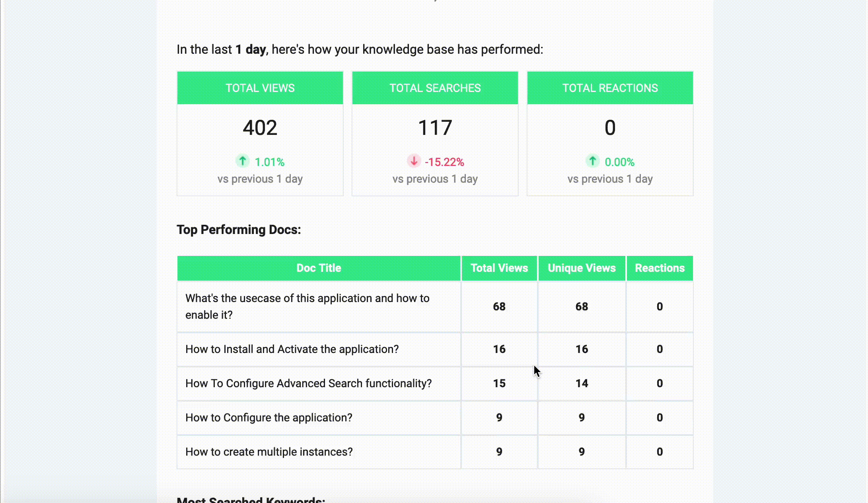
Task: Open 'How To Configure Advanced Search functionality?' doc
Action: pos(308,384)
